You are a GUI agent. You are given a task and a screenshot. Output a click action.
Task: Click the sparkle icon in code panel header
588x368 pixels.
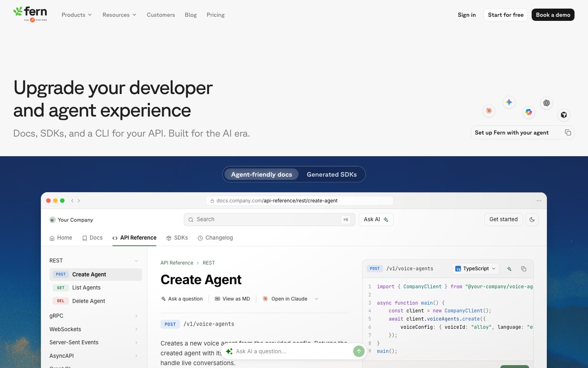[509, 269]
